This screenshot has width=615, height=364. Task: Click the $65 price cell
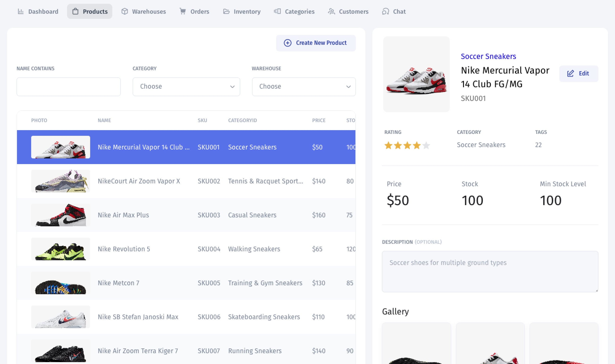317,249
